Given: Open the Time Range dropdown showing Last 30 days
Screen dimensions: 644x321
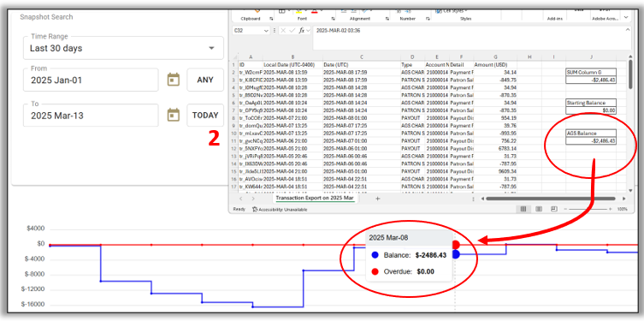Looking at the screenshot, I should pyautogui.click(x=123, y=48).
